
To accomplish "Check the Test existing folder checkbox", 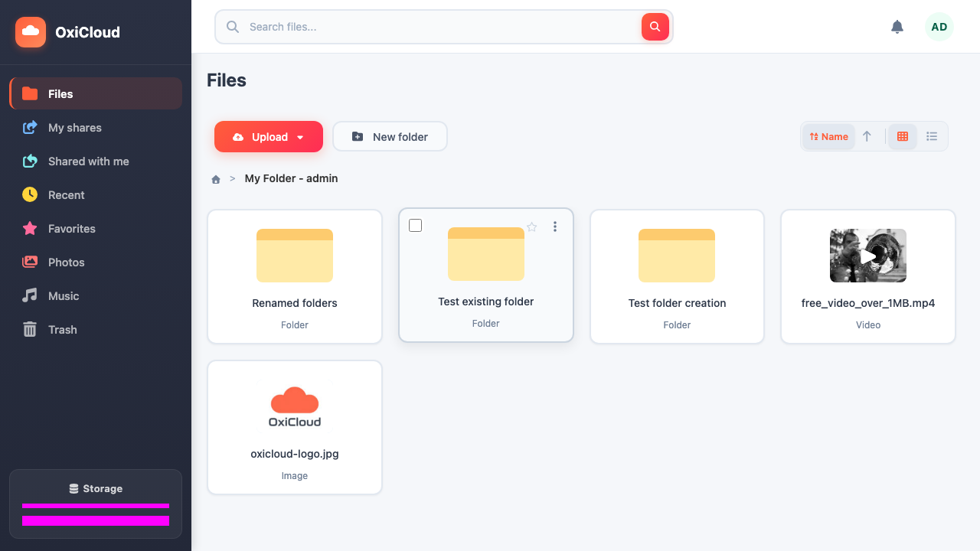I will 416,226.
